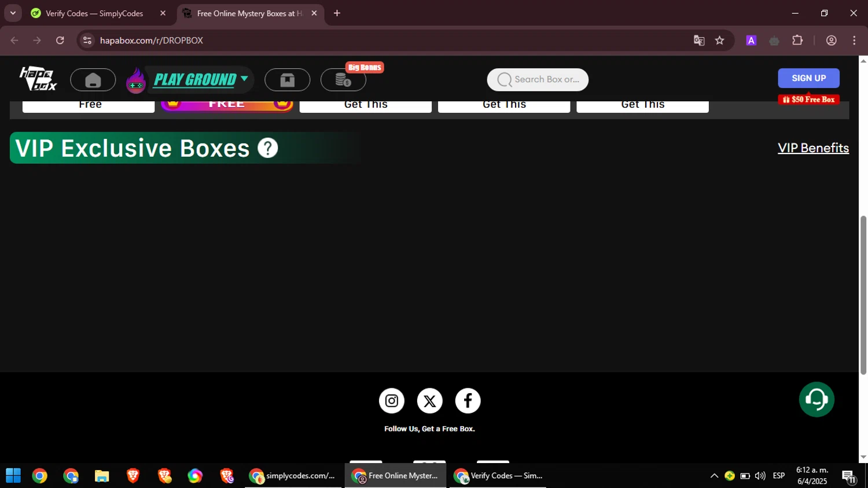The image size is (868, 488).
Task: Bookmark this page with star icon
Action: [x=719, y=41]
